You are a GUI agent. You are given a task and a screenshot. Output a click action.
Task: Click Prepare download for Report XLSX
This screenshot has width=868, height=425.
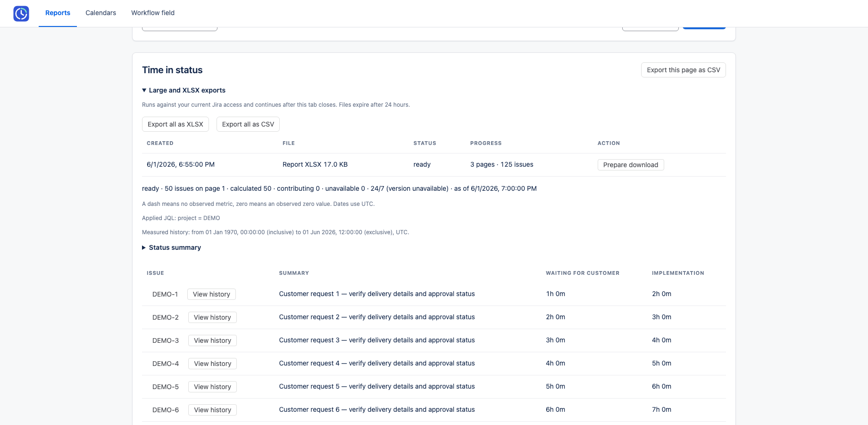point(631,165)
